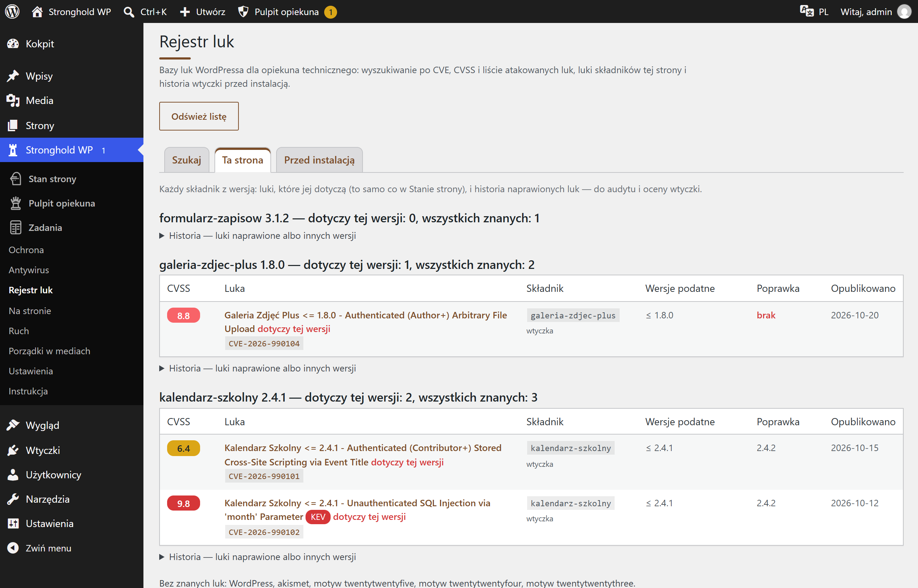Viewport: 918px width, 588px height.
Task: Open Stan strony helmet icon
Action: click(x=16, y=179)
